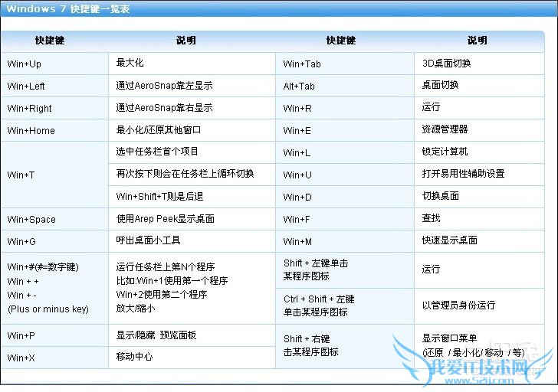558x392 pixels.
Task: Click "再次按下则会在任务栏上循环切换" text
Action: (x=185, y=174)
